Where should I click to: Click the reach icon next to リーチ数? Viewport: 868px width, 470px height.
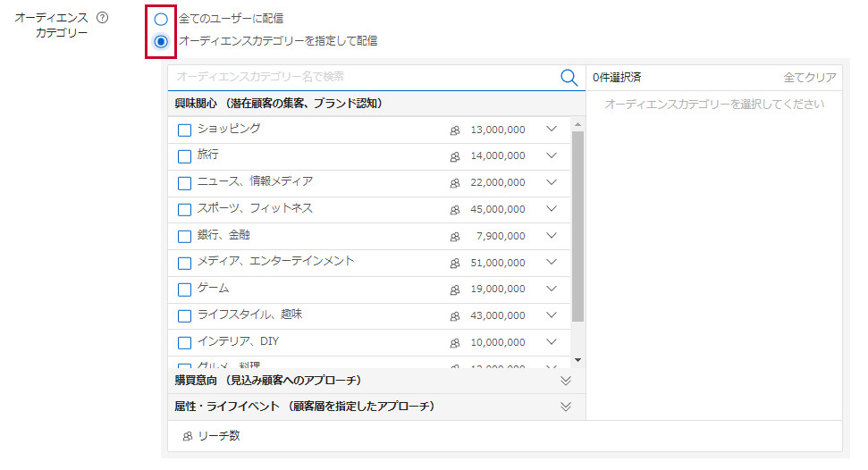(x=187, y=437)
